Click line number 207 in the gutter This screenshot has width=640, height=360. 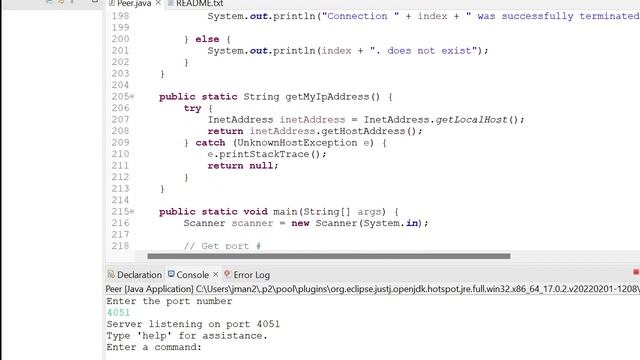click(120, 120)
